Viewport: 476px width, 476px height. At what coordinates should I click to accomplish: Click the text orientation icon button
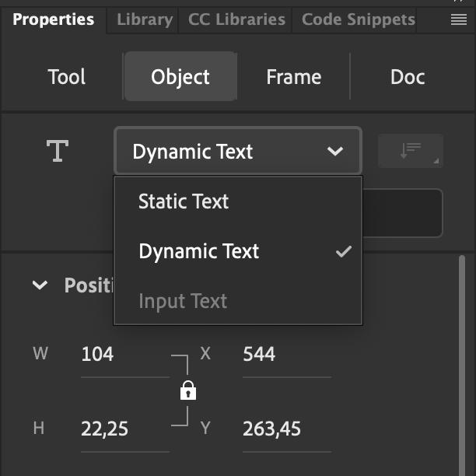click(410, 151)
